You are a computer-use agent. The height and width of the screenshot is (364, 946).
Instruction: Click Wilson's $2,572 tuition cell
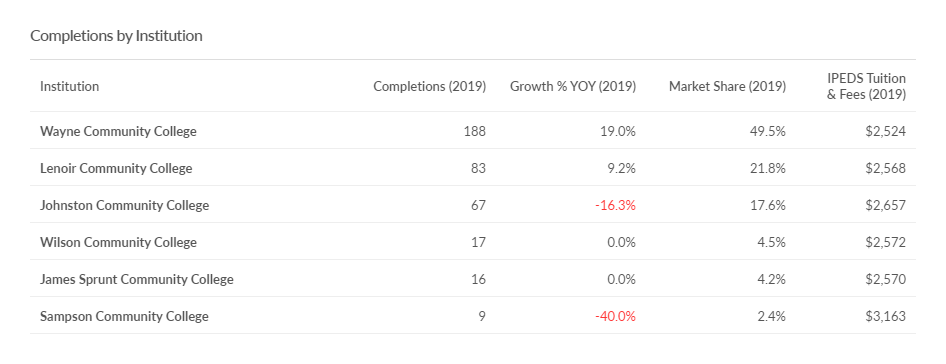[x=886, y=243]
